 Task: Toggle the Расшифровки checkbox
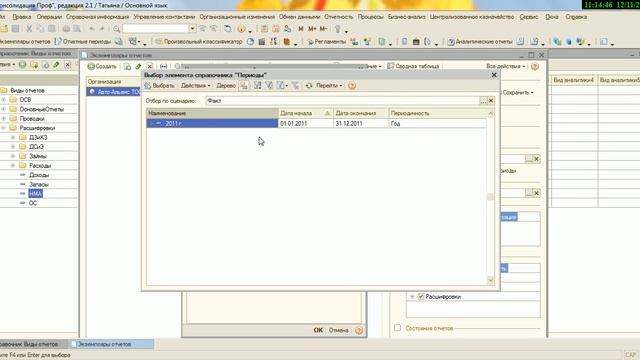[x=421, y=297]
